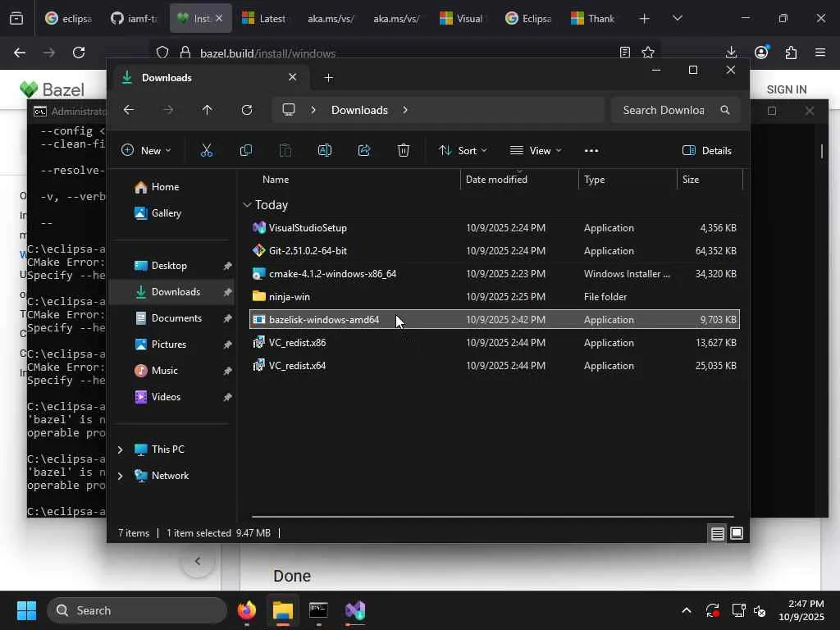The height and width of the screenshot is (630, 840).
Task: Close the Downloads Explorer tab
Action: 293,77
